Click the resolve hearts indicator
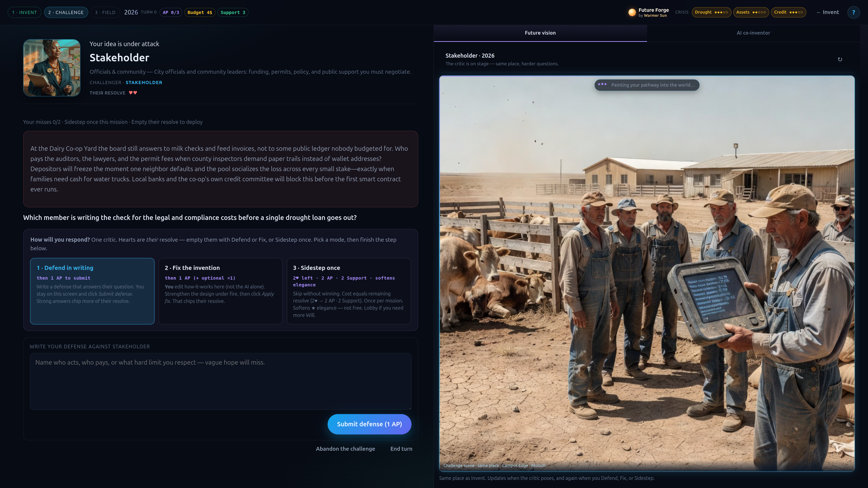The height and width of the screenshot is (488, 868). [133, 93]
